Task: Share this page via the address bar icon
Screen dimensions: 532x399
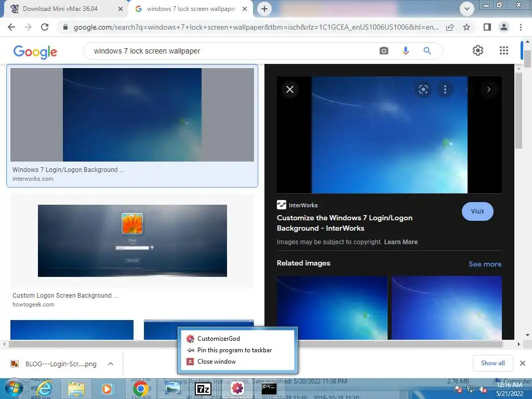Action: (450, 27)
